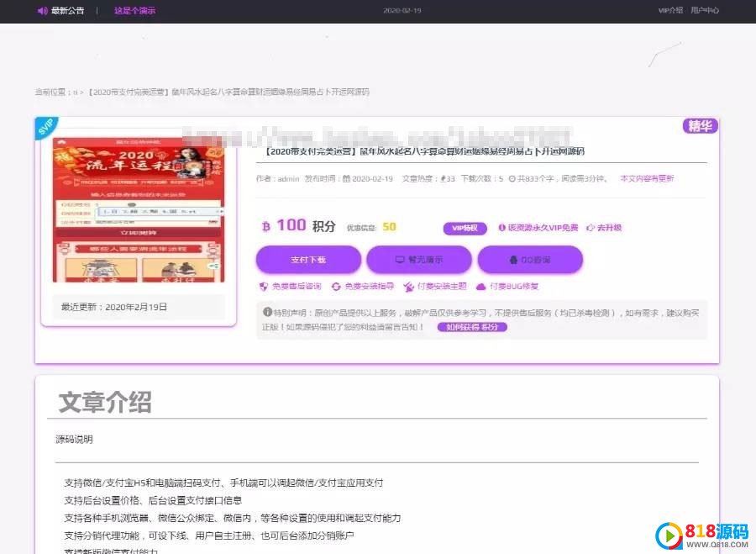Screen dimensions: 756x554
Task: Click the 源码说明 subheading
Action: click(x=74, y=439)
